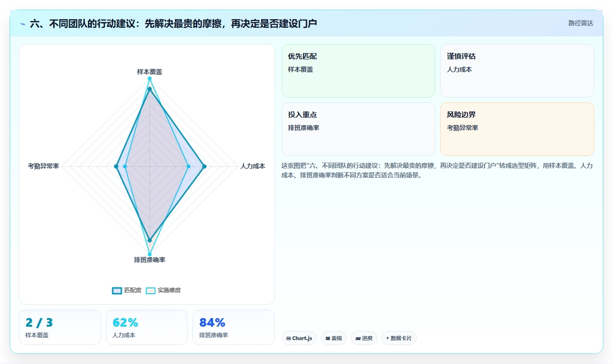Click the 考勤异常率 radar axis label
The image size is (613, 364).
pyautogui.click(x=44, y=166)
